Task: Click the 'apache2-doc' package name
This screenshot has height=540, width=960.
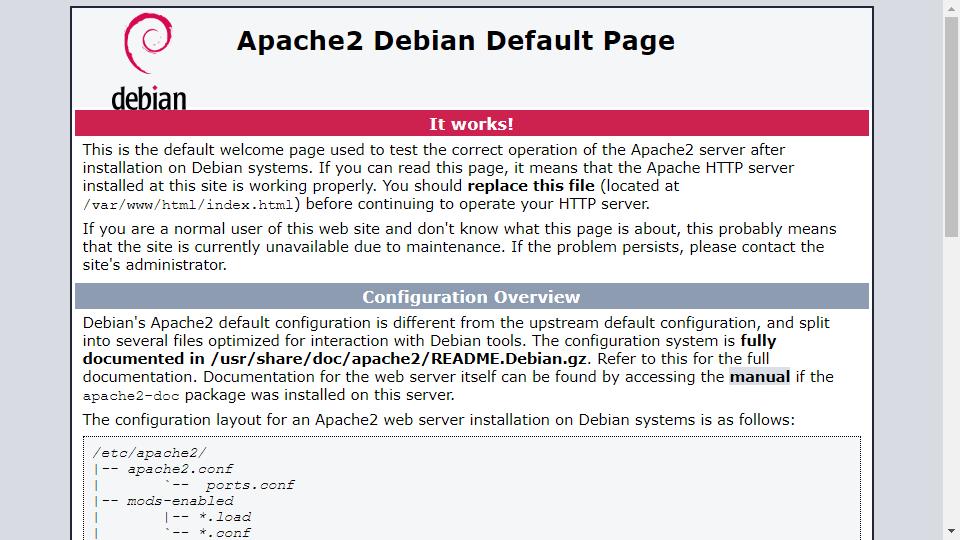Action: click(x=131, y=396)
